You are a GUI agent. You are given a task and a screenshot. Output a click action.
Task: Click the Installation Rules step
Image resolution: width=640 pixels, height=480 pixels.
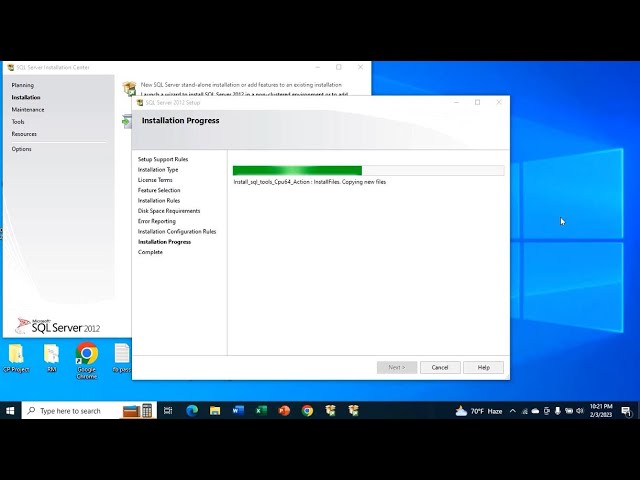[159, 200]
